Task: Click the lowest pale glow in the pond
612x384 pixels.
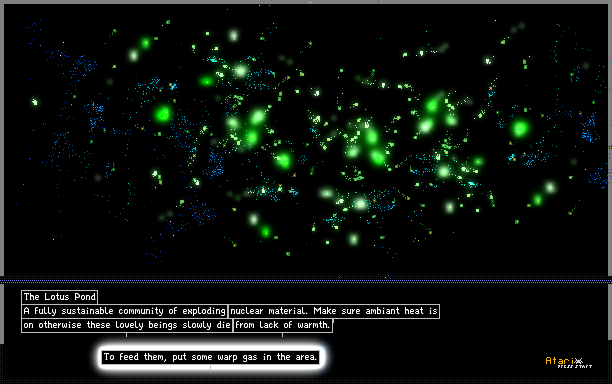Action: point(353,239)
